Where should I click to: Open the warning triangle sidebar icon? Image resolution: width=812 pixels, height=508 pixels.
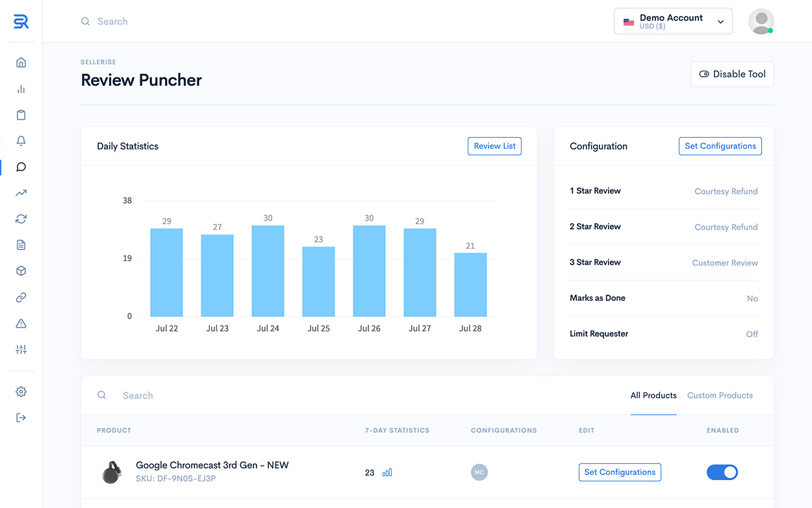click(21, 324)
